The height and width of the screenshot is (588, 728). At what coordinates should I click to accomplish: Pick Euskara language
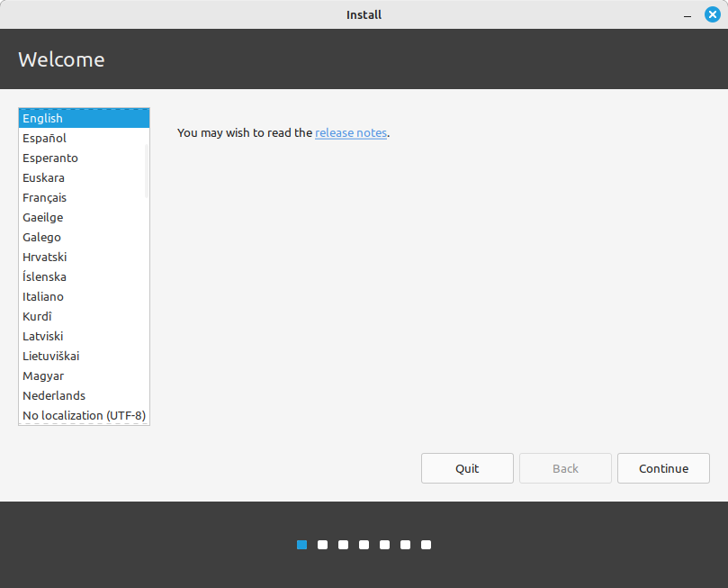point(84,178)
